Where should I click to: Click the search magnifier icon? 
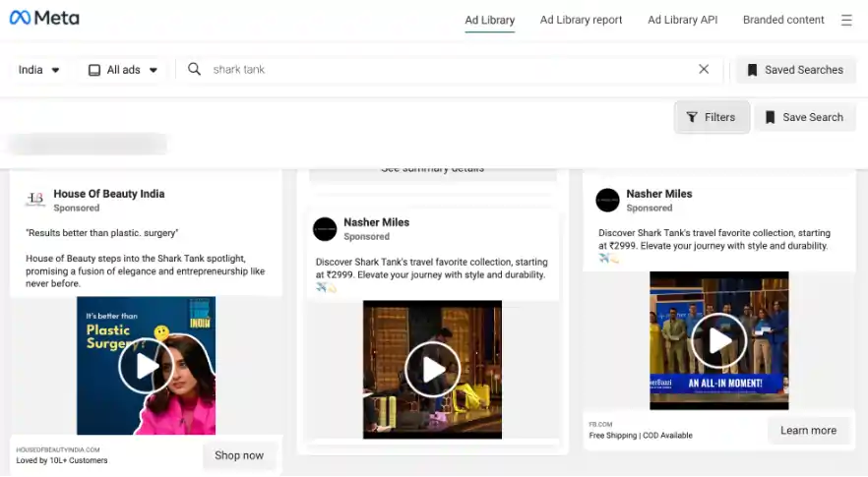(194, 69)
